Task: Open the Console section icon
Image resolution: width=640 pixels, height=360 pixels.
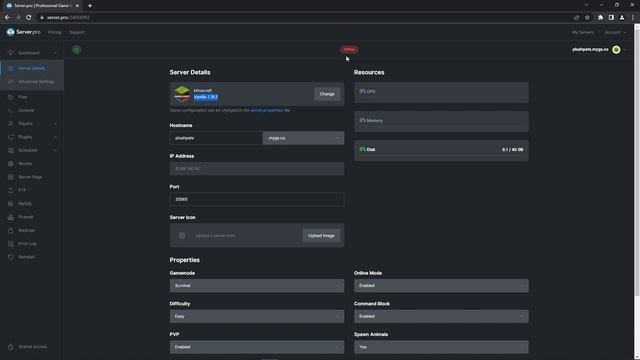Action: pos(11,110)
